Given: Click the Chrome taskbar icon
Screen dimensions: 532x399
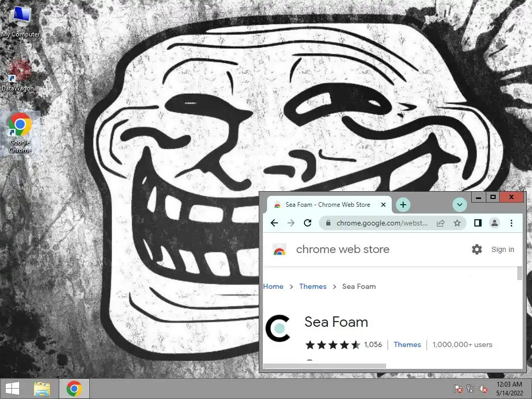Looking at the screenshot, I should (74, 389).
